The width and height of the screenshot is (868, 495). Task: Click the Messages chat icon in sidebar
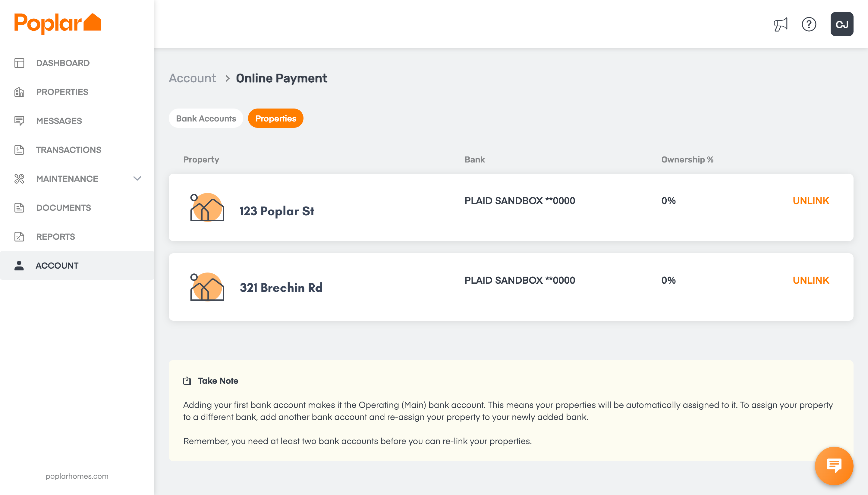(x=19, y=121)
